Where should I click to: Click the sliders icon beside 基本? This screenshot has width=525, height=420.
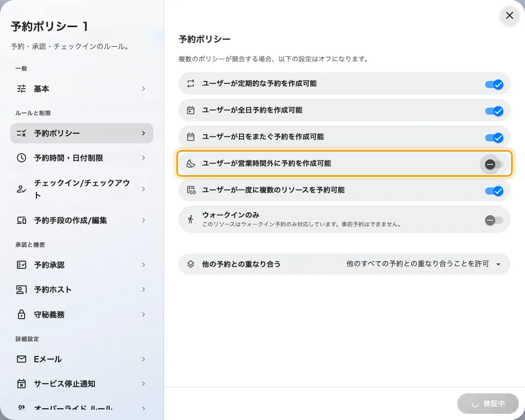click(x=22, y=89)
